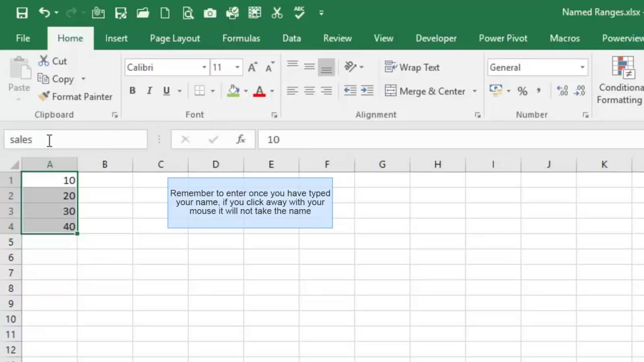644x362 pixels.
Task: Click the Copy button
Action: [x=56, y=79]
